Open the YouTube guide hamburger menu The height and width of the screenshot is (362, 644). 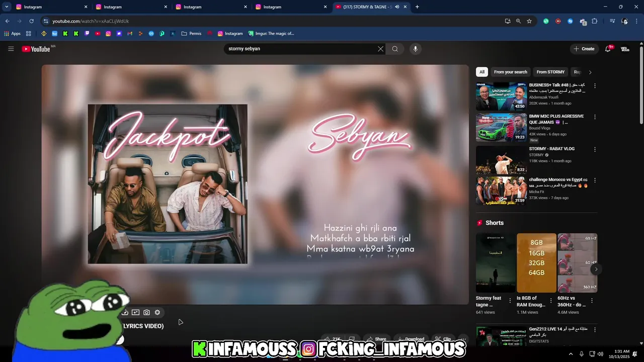(x=11, y=49)
